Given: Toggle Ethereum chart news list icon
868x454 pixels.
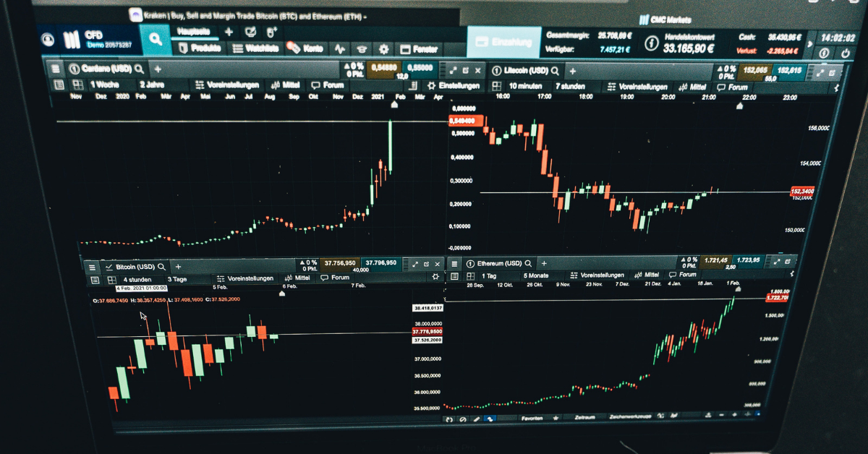Looking at the screenshot, I should [454, 275].
